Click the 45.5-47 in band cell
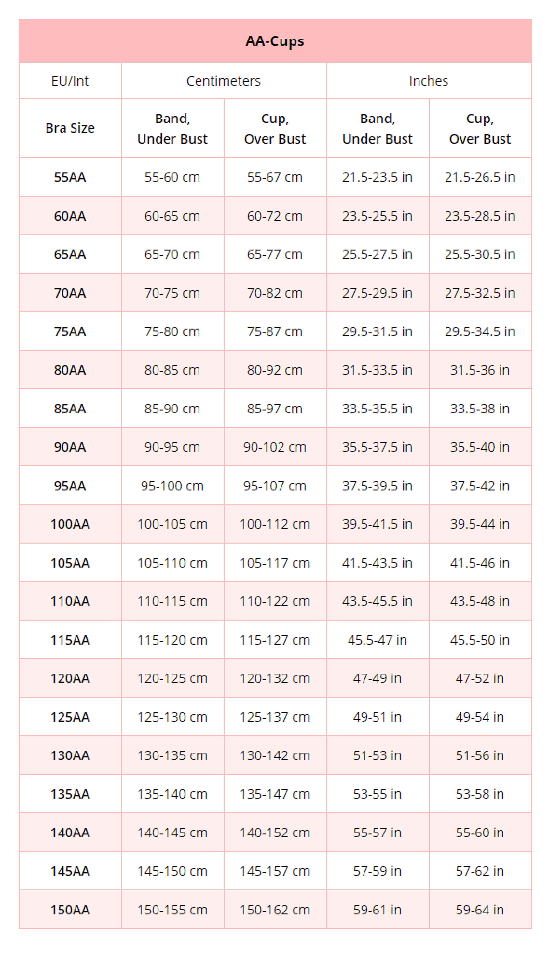 (377, 640)
